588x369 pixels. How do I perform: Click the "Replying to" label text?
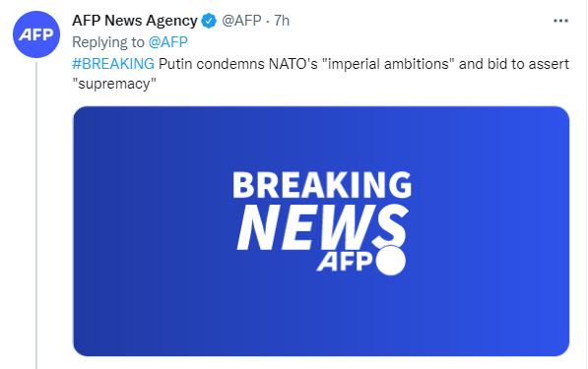(108, 42)
